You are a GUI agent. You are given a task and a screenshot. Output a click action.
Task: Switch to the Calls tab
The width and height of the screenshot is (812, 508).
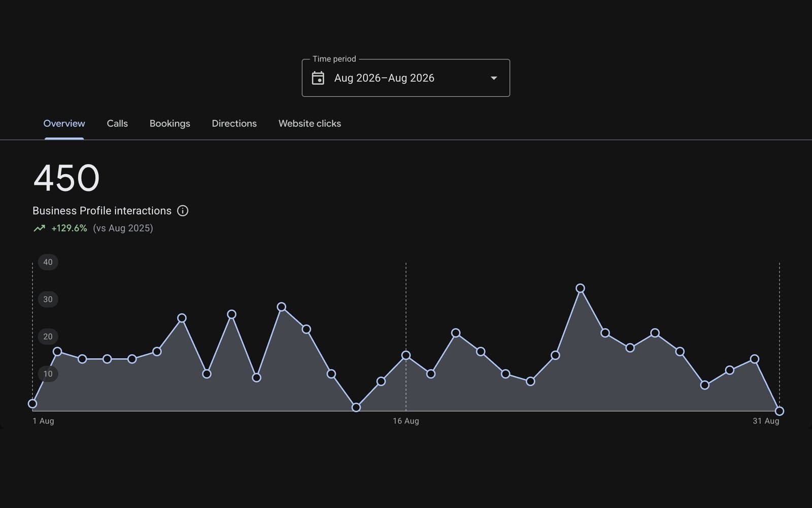pyautogui.click(x=117, y=123)
